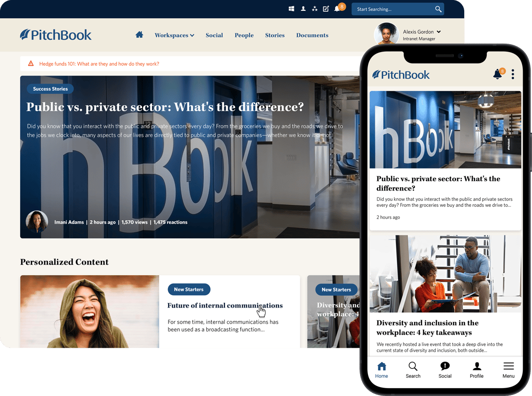This screenshot has width=532, height=396.
Task: Click the Home icon beside Workspaces
Action: tap(139, 35)
